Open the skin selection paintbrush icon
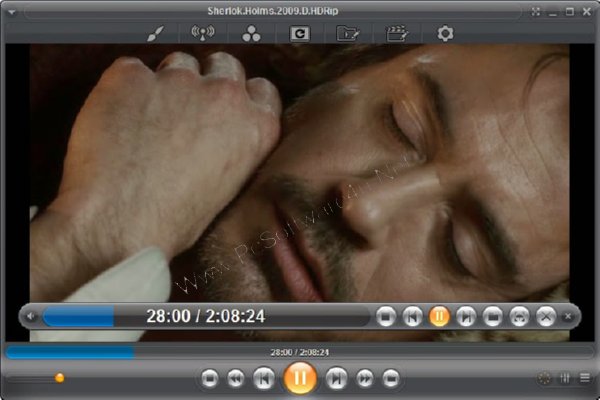 156,33
